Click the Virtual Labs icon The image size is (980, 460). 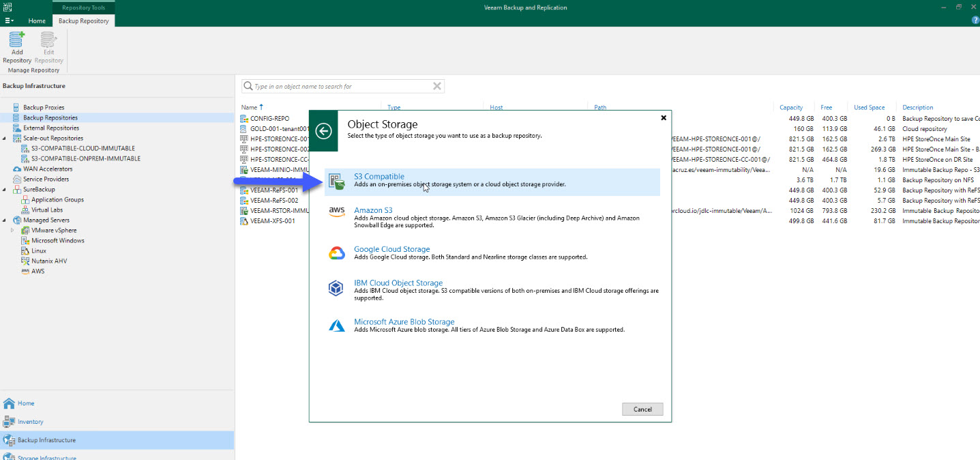pyautogui.click(x=25, y=210)
